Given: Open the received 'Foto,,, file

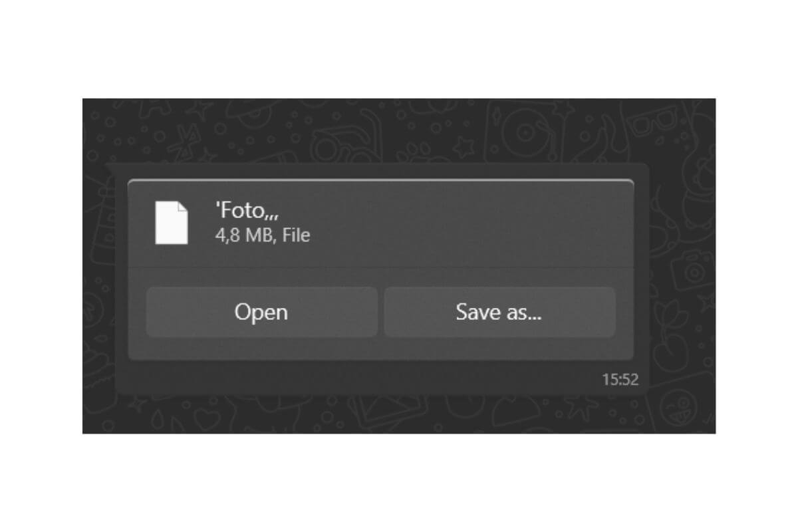Looking at the screenshot, I should click(261, 312).
